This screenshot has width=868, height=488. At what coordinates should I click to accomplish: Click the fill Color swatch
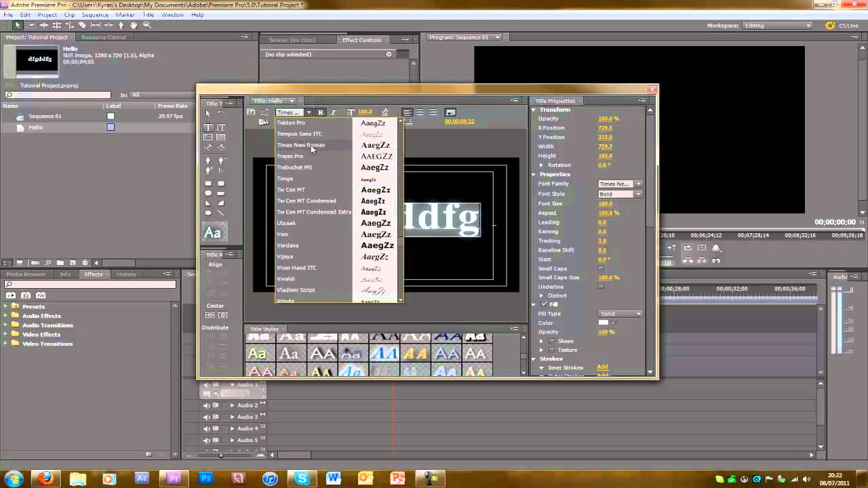[x=603, y=323]
